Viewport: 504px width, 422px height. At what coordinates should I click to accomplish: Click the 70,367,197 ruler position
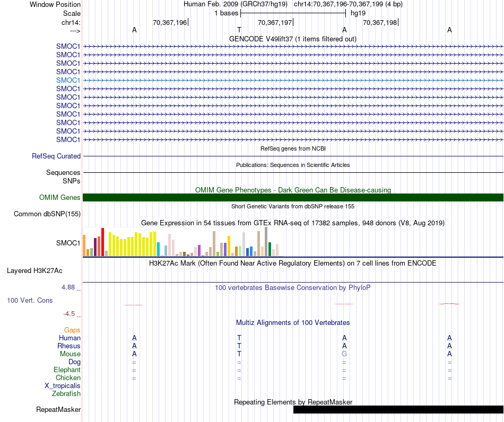coord(275,22)
